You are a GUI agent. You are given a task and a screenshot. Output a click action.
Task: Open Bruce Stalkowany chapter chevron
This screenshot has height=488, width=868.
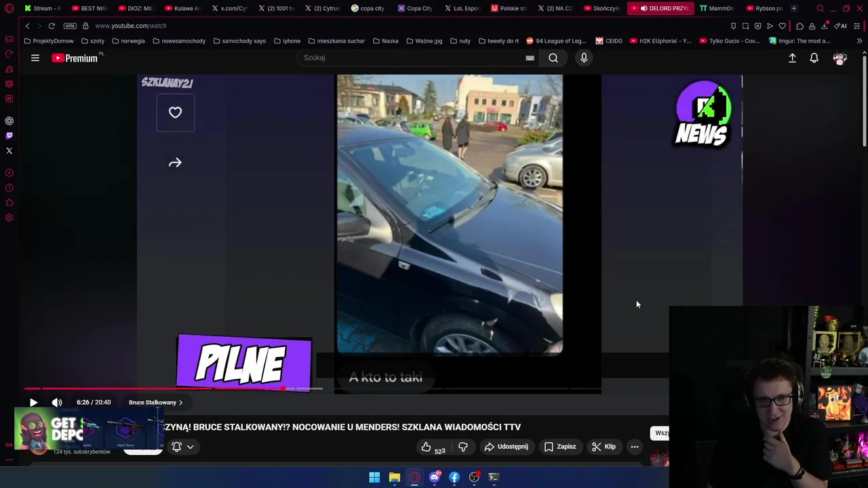coord(180,403)
